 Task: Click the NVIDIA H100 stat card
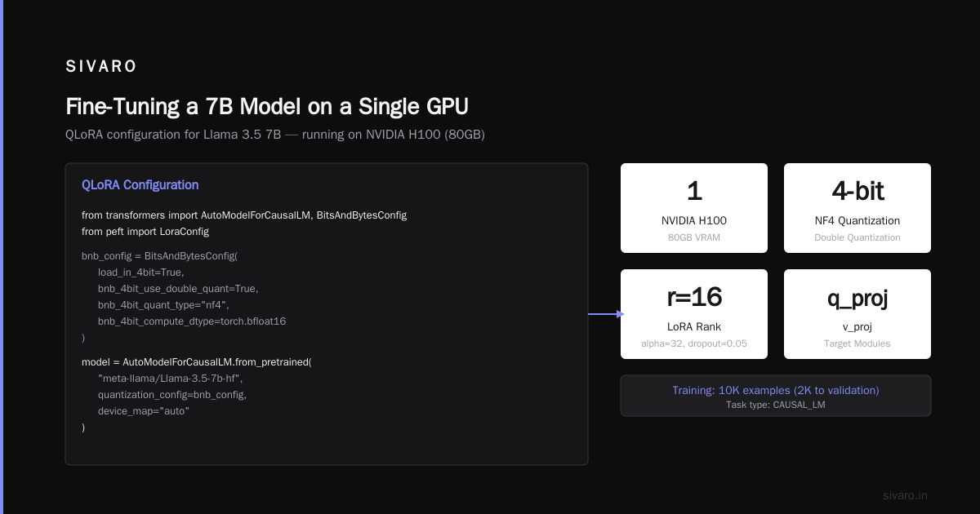point(694,208)
